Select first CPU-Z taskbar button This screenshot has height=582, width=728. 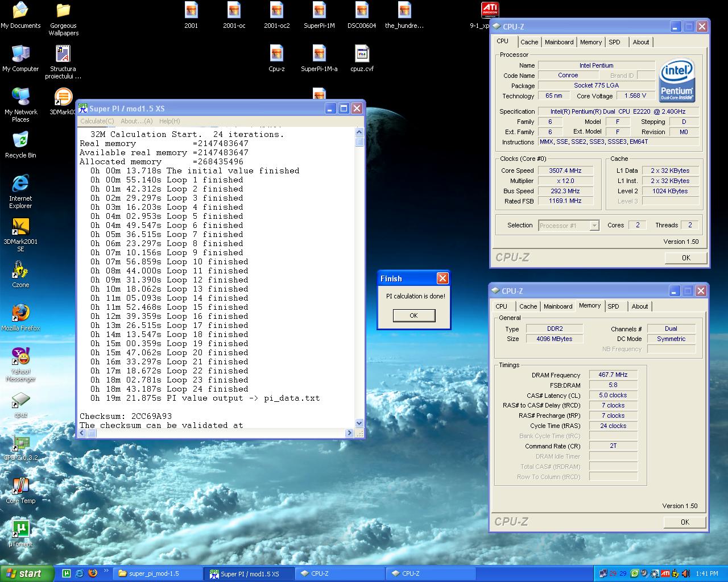(340, 573)
